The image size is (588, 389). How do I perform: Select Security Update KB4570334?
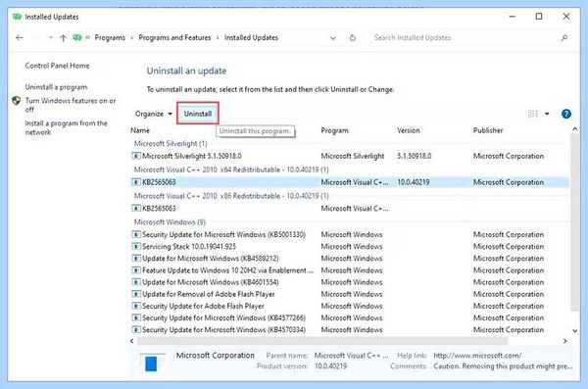click(350, 330)
